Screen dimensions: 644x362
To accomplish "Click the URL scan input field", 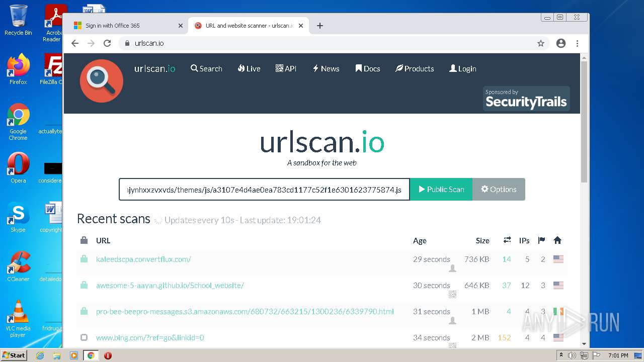I will click(x=265, y=190).
